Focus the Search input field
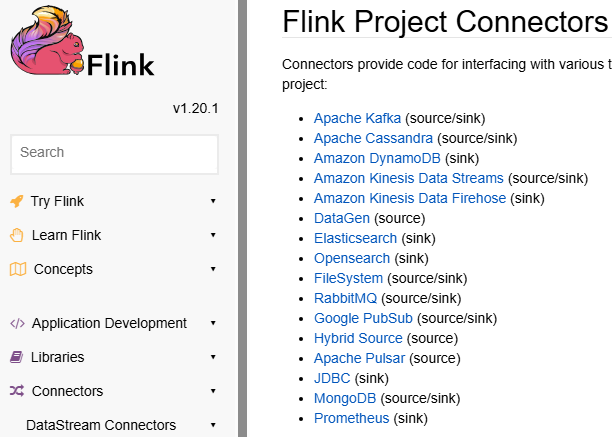Image resolution: width=612 pixels, height=437 pixels. (114, 153)
